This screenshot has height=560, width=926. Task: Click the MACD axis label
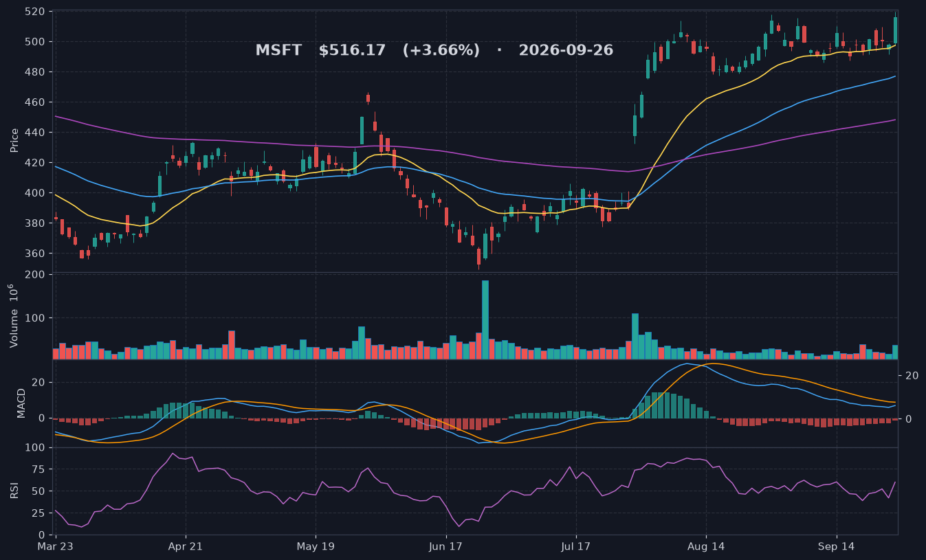point(21,403)
